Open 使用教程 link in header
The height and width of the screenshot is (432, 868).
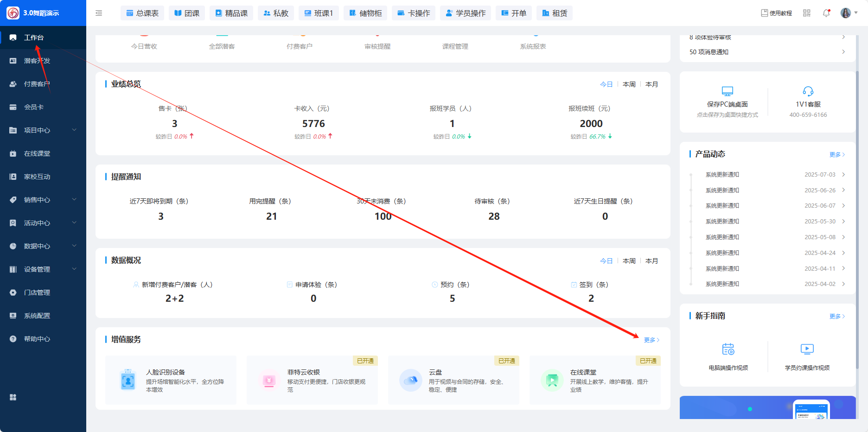776,13
